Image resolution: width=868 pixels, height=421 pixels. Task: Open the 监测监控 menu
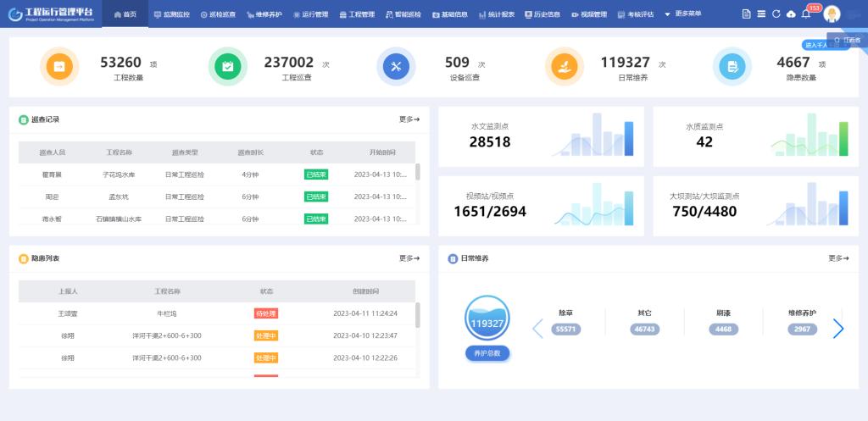coord(171,14)
